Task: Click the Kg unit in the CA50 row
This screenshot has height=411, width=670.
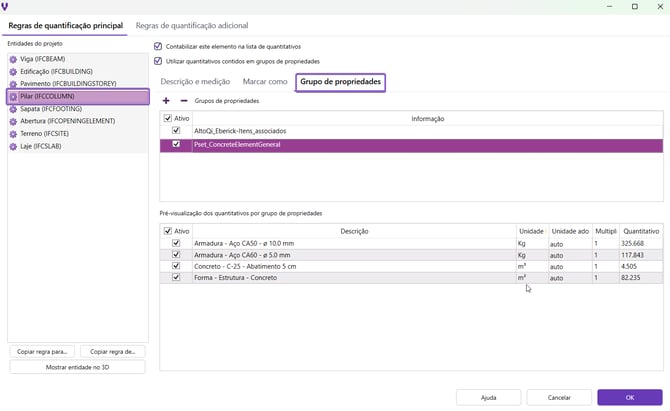Action: [522, 244]
